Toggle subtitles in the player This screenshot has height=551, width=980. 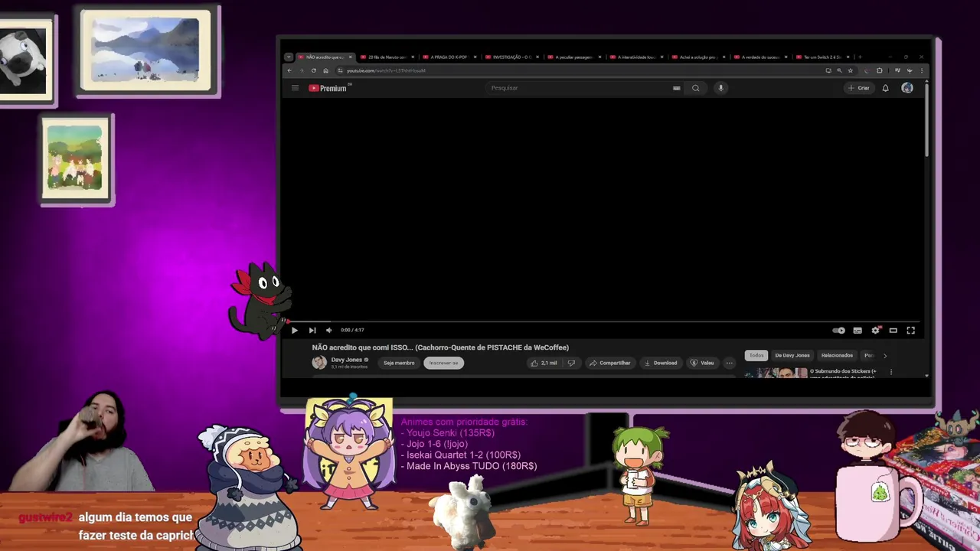(857, 330)
